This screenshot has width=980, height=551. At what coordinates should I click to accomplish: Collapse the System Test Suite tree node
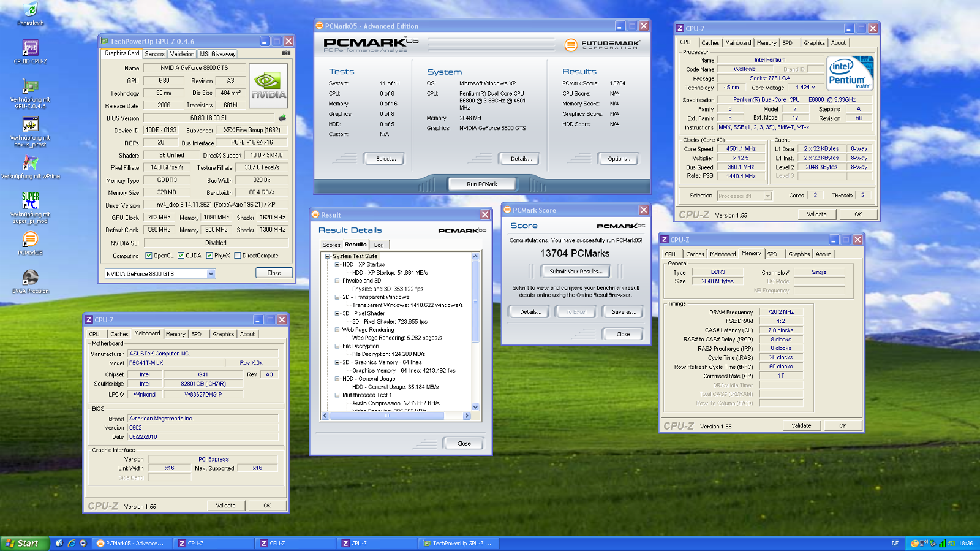328,256
